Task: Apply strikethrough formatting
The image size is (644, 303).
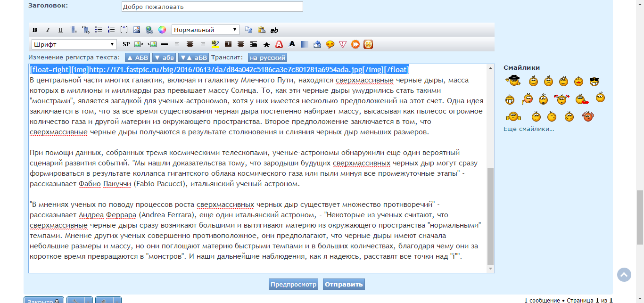Action: click(x=266, y=44)
